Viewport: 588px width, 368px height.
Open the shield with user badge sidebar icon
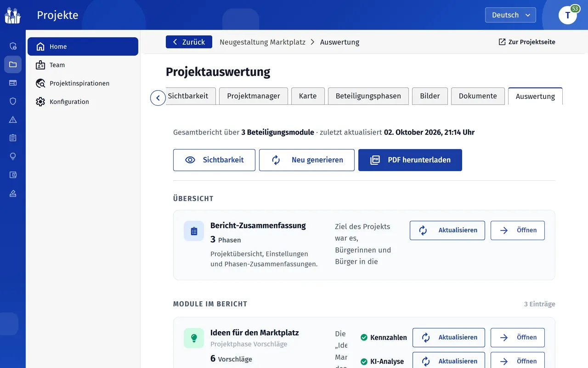(x=13, y=46)
